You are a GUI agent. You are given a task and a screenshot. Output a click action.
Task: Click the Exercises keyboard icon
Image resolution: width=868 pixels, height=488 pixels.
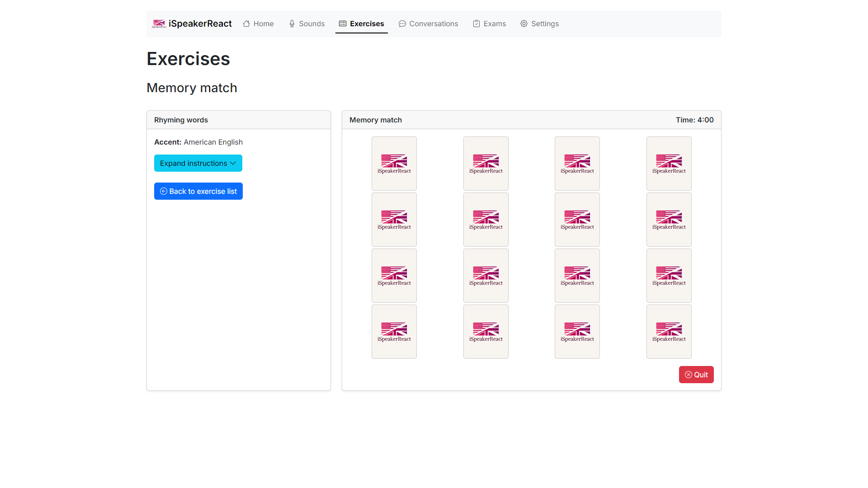click(343, 23)
